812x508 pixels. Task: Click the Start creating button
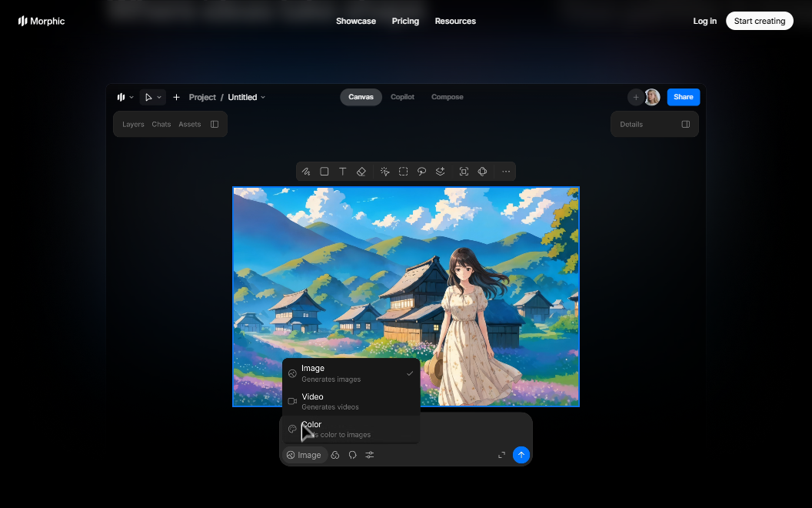click(x=759, y=21)
